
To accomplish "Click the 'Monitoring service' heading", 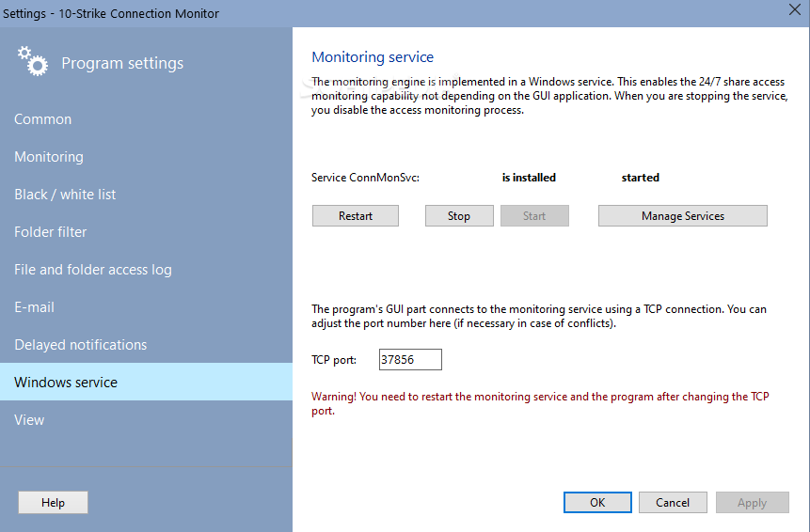I will click(x=373, y=56).
